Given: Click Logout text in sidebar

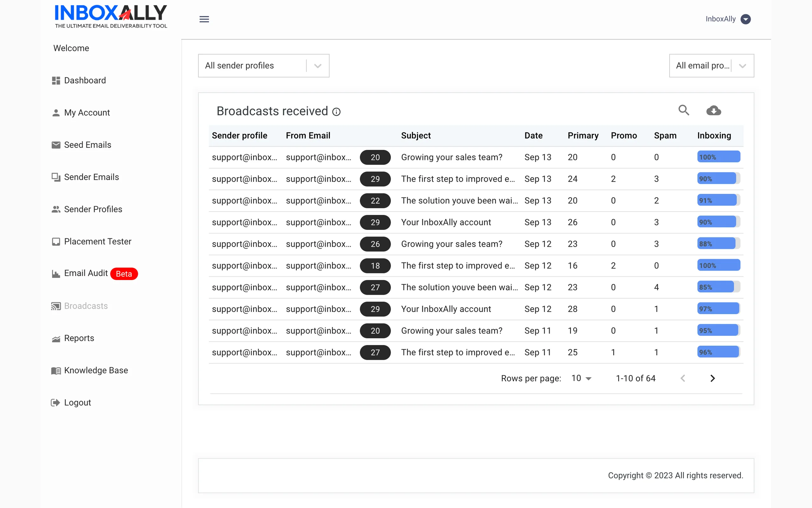Looking at the screenshot, I should [x=77, y=403].
